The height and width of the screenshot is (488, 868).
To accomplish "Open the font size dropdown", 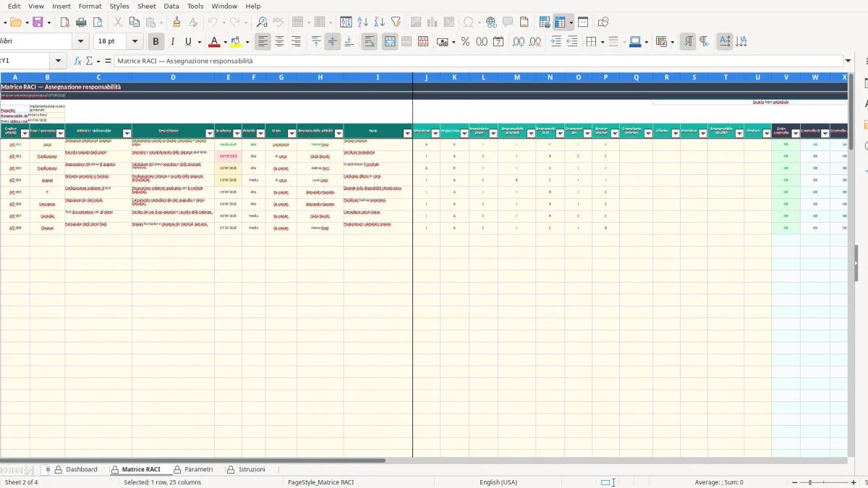I will coord(135,42).
